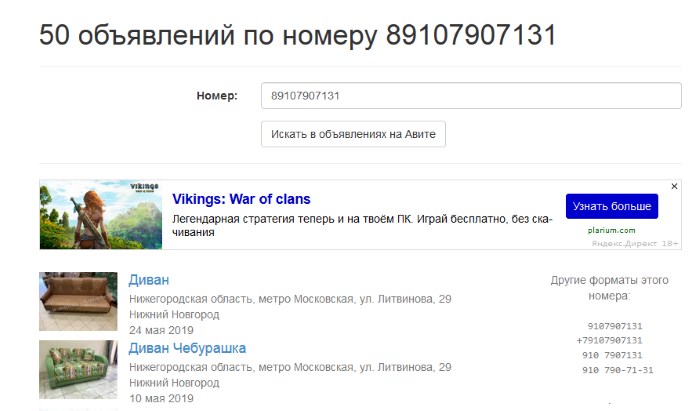Select the '910 7907131' number format

coord(612,355)
